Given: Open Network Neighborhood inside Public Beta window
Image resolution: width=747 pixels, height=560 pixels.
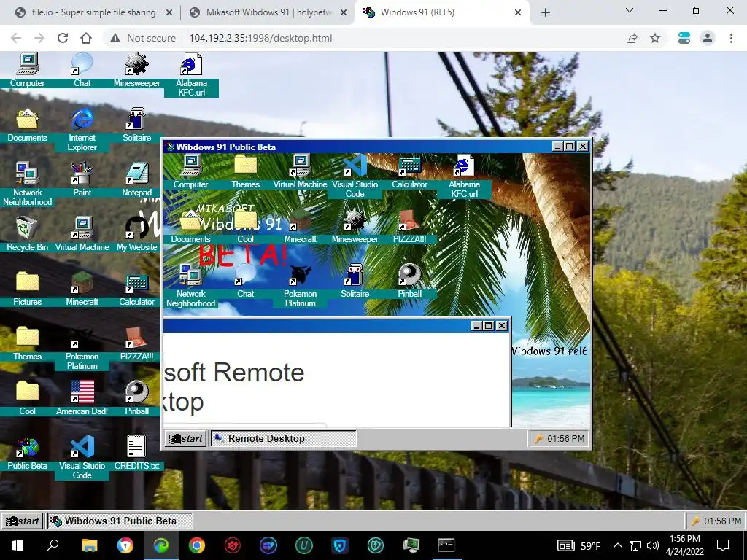Looking at the screenshot, I should click(x=190, y=286).
